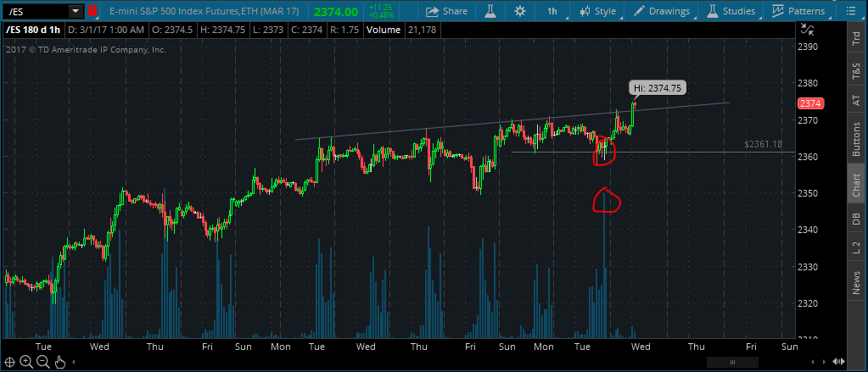
Task: Open the Style menu
Action: point(598,11)
